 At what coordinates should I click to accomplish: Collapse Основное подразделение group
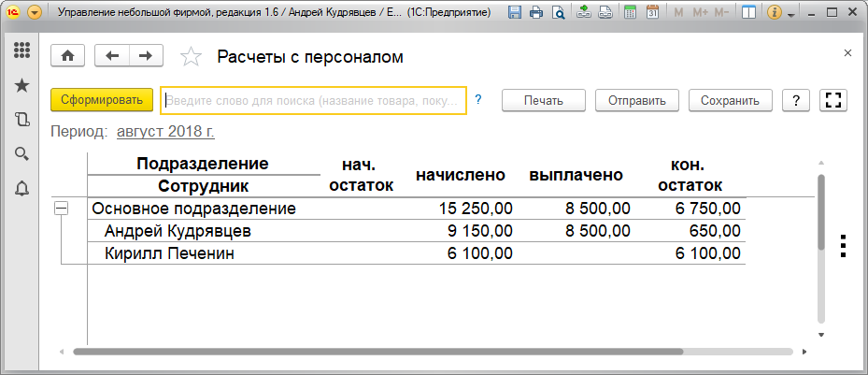(61, 209)
